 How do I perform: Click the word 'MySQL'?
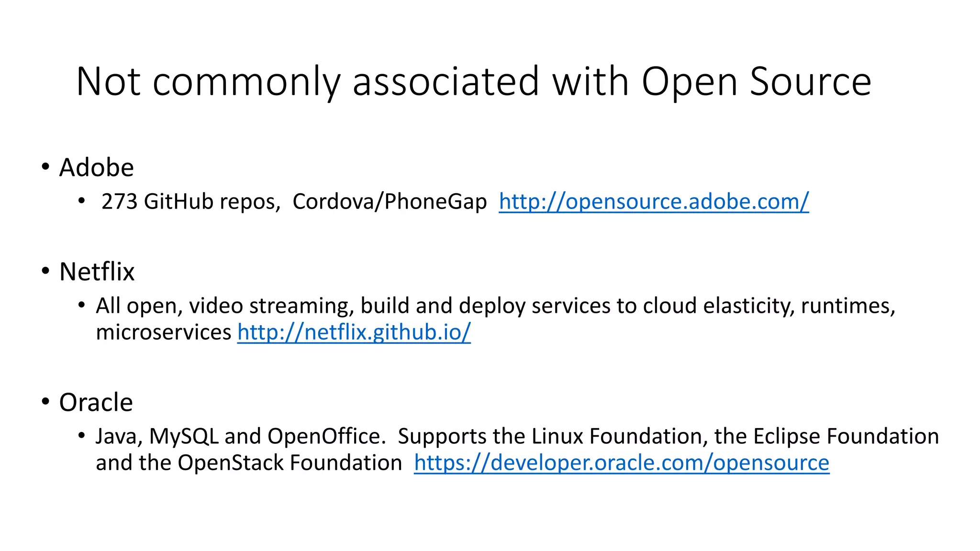click(184, 436)
